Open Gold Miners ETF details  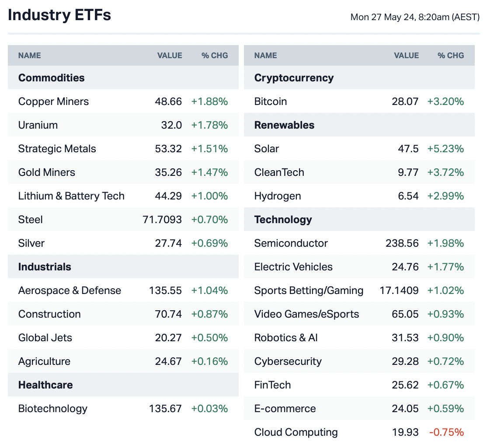tap(47, 172)
